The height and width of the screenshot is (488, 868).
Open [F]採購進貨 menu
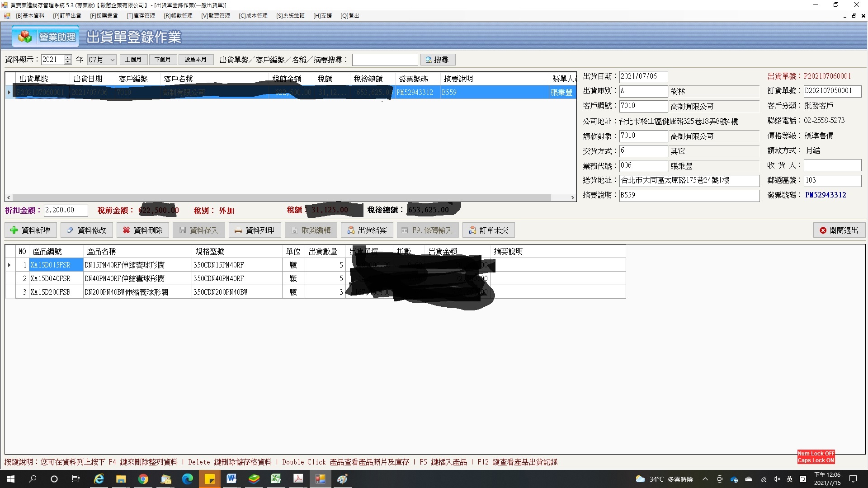click(x=104, y=16)
